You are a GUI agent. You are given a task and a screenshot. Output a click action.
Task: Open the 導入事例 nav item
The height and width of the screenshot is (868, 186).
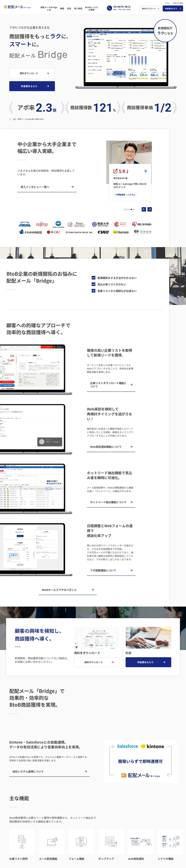[x=78, y=8]
